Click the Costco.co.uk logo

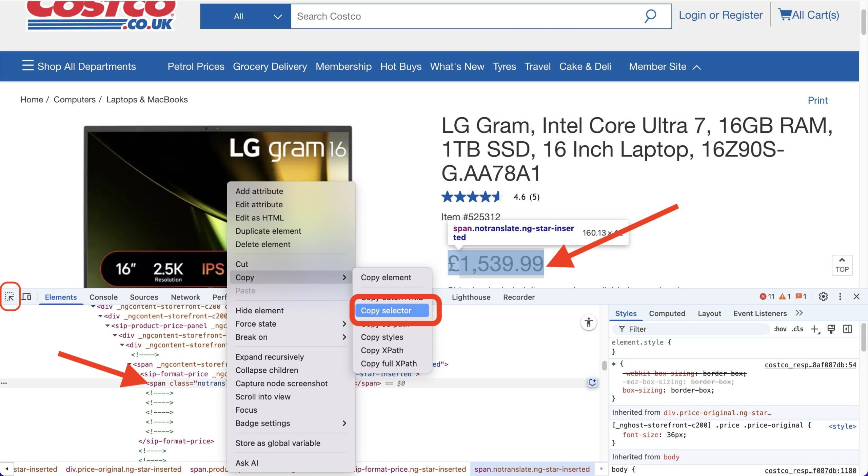(101, 15)
